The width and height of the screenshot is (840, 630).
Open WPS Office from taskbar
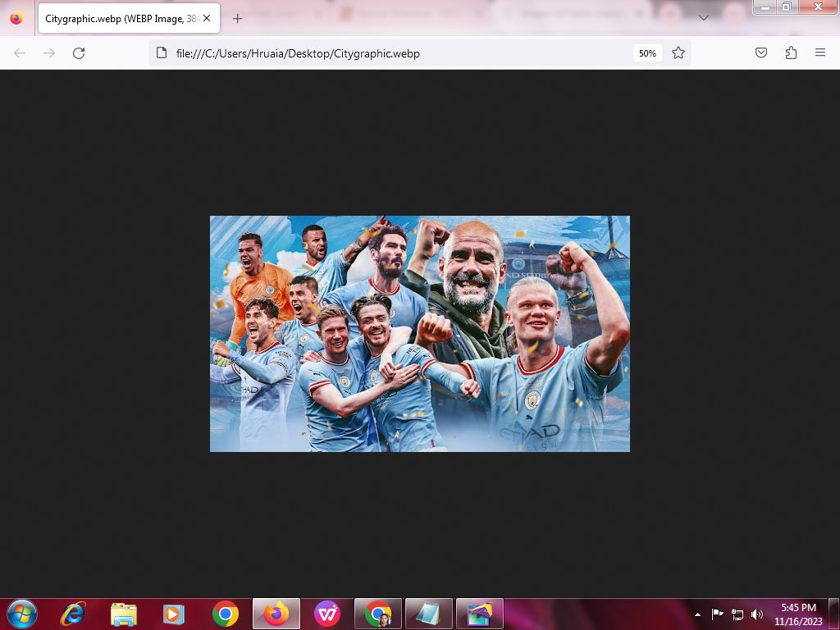click(327, 614)
